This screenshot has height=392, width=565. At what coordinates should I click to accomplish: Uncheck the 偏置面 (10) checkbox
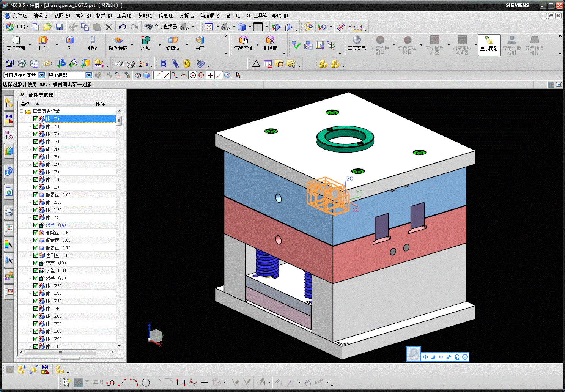tap(36, 195)
